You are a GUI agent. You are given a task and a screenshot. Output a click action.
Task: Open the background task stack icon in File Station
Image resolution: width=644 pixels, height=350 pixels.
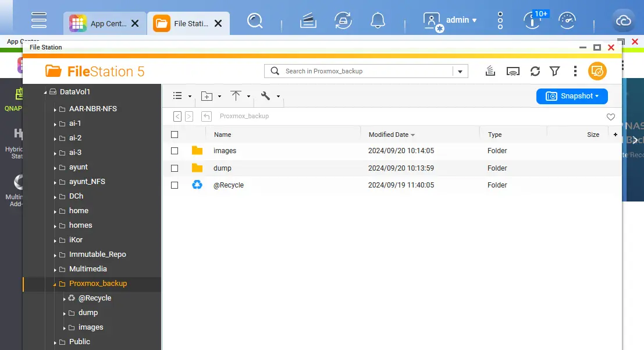(x=490, y=71)
